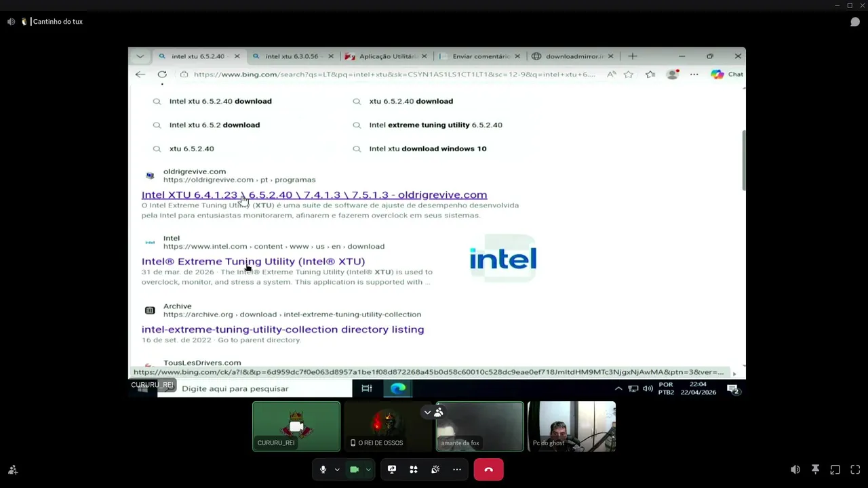Image resolution: width=868 pixels, height=488 pixels.
Task: Click the browser page vertical scrollbar
Action: tap(743, 161)
